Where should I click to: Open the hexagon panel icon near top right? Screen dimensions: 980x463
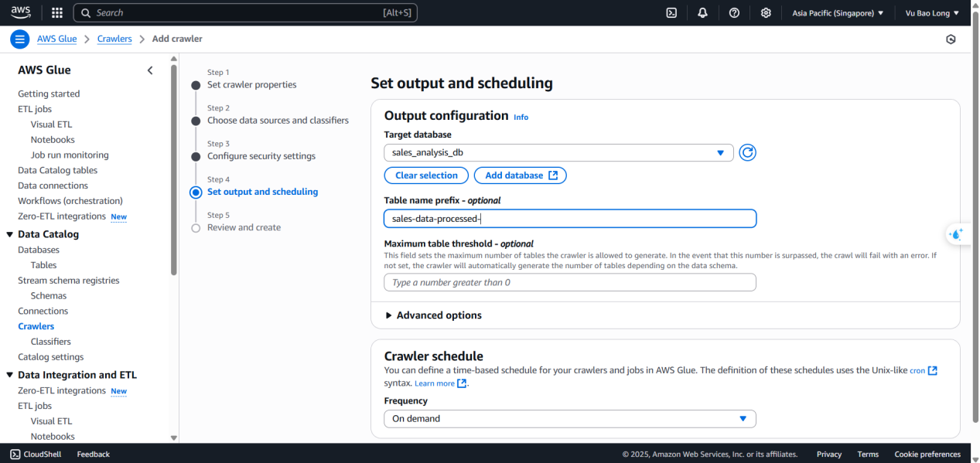(951, 39)
